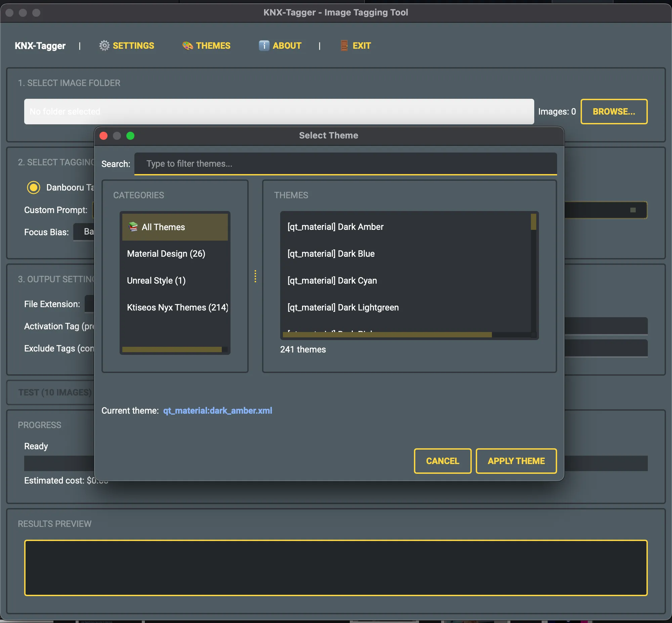Click the Settings gear icon
Image resolution: width=672 pixels, height=623 pixels.
point(104,45)
